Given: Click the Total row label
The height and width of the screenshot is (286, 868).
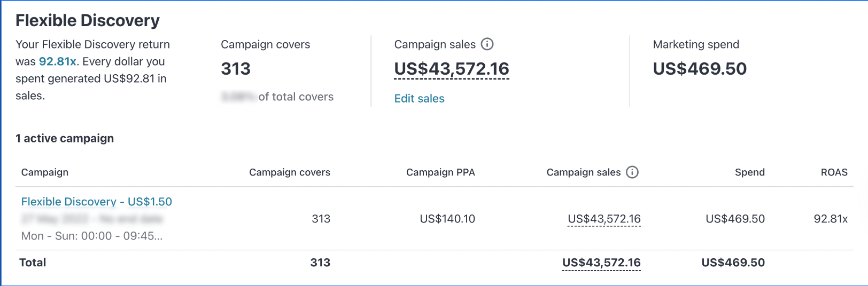Looking at the screenshot, I should 33,263.
